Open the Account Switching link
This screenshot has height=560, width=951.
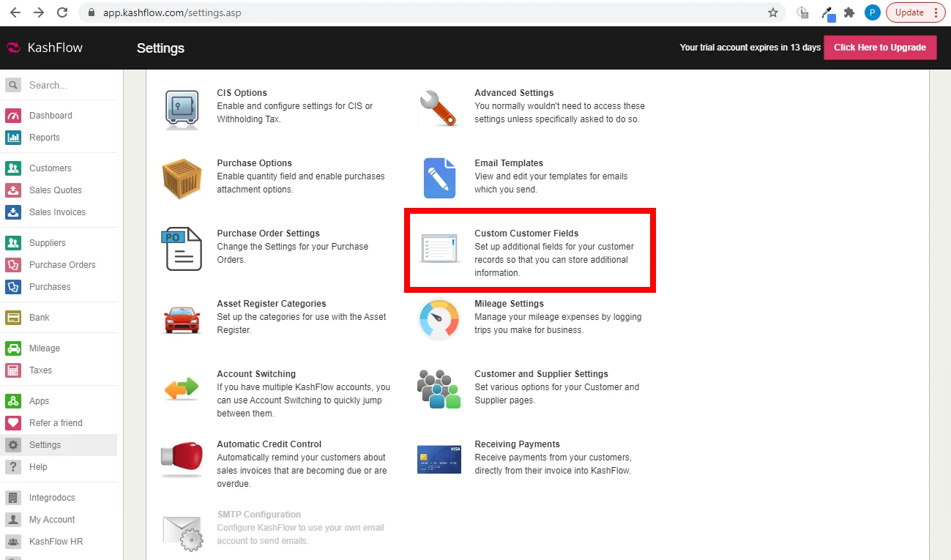[256, 374]
